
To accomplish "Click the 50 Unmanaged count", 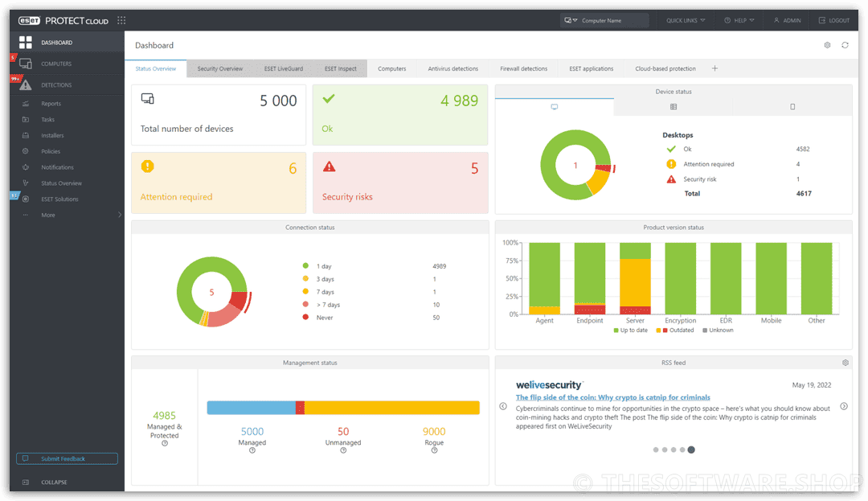I will pos(343,431).
